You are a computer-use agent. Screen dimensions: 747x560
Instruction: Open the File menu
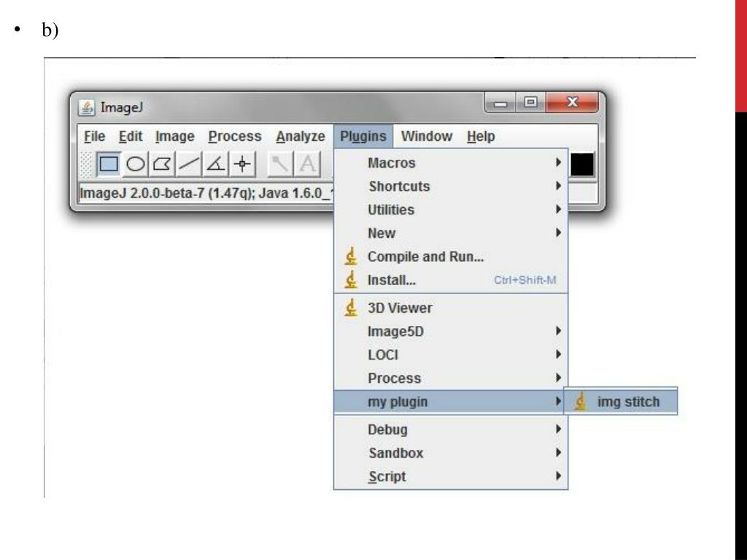pyautogui.click(x=94, y=136)
